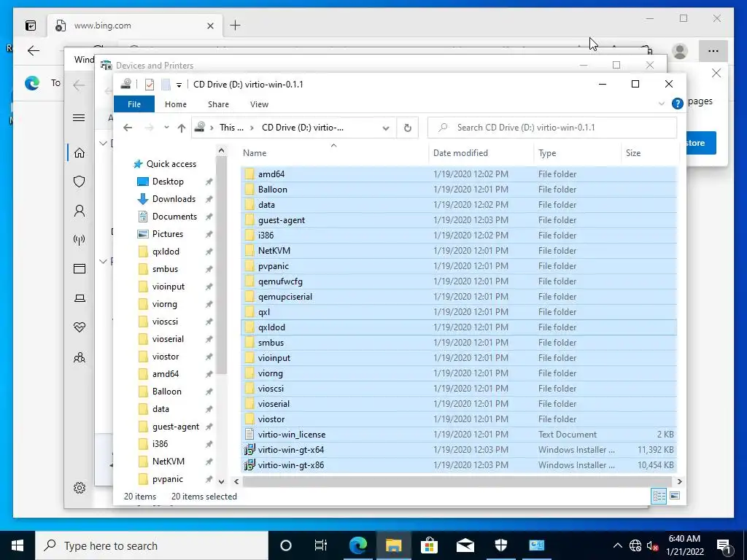Click the Properties icon in title bar

(150, 85)
